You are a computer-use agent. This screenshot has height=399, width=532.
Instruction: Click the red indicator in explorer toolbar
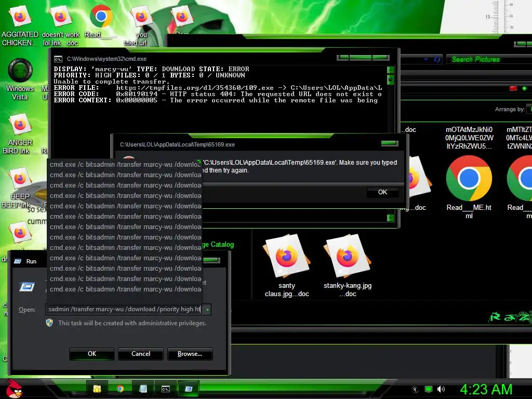pyautogui.click(x=513, y=88)
